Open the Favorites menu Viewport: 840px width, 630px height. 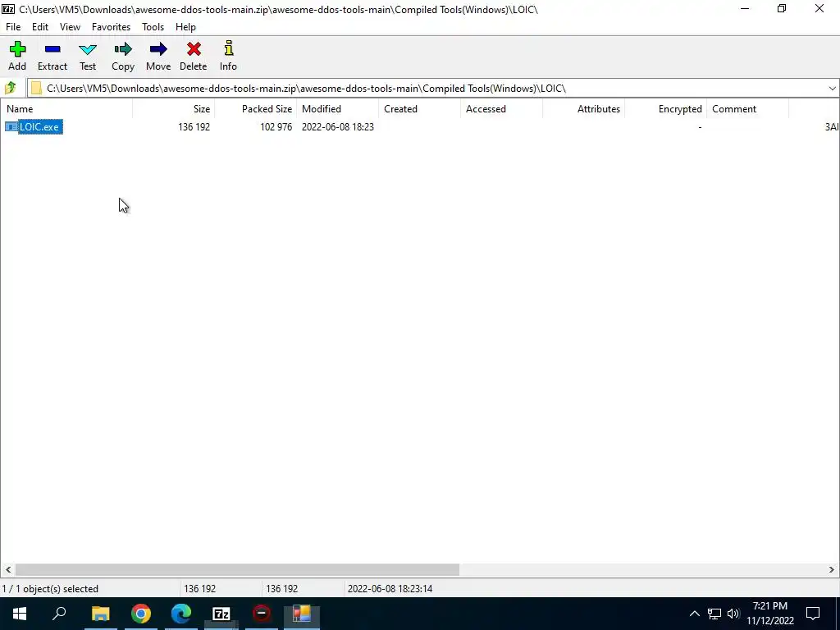(111, 27)
